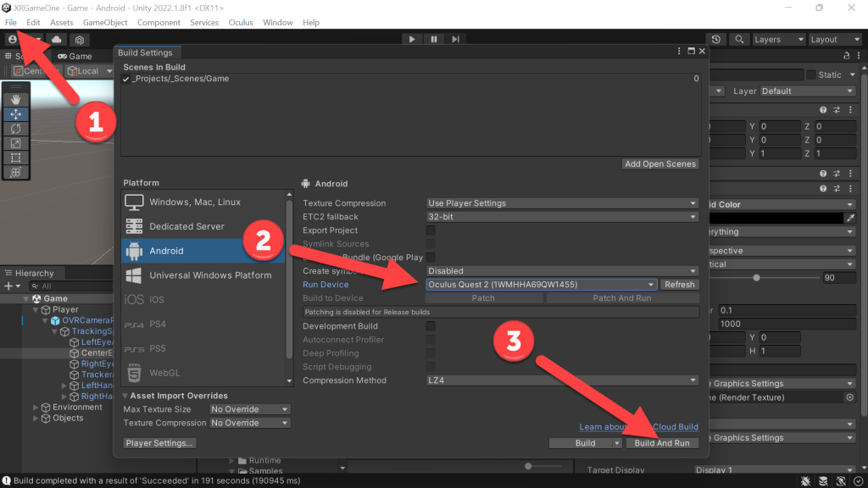Open the Render Texture object picker
Viewport: 868px width, 488px height.
coord(849,397)
